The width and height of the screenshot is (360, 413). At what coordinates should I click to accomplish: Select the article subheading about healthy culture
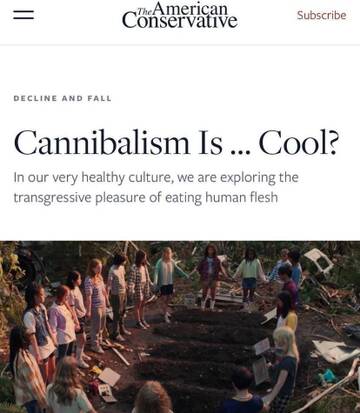click(156, 187)
